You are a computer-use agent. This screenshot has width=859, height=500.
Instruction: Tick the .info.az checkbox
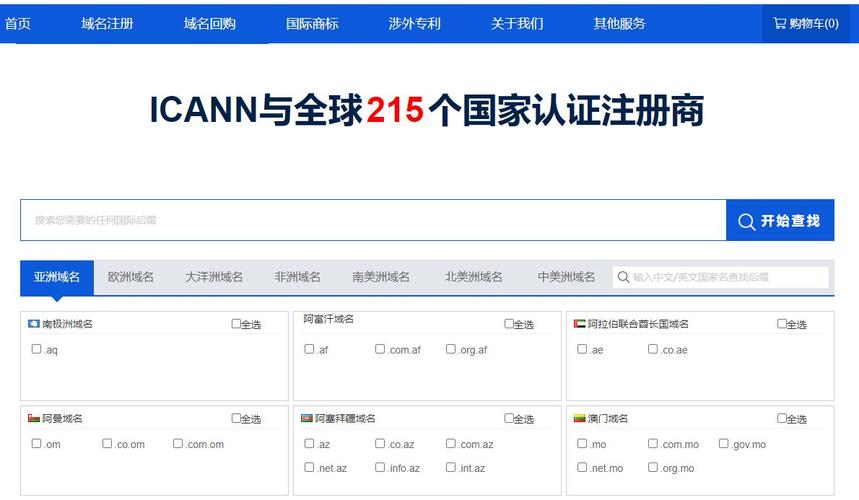coord(380,467)
